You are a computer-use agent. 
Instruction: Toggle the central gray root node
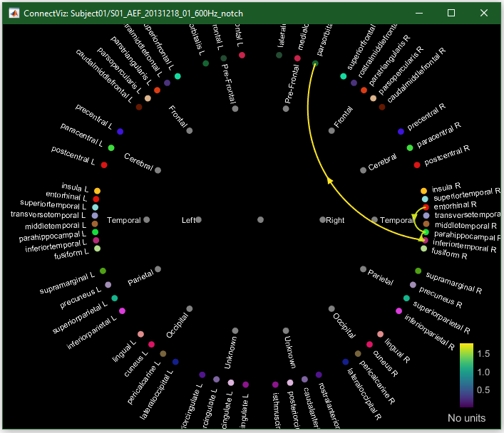[x=260, y=220]
